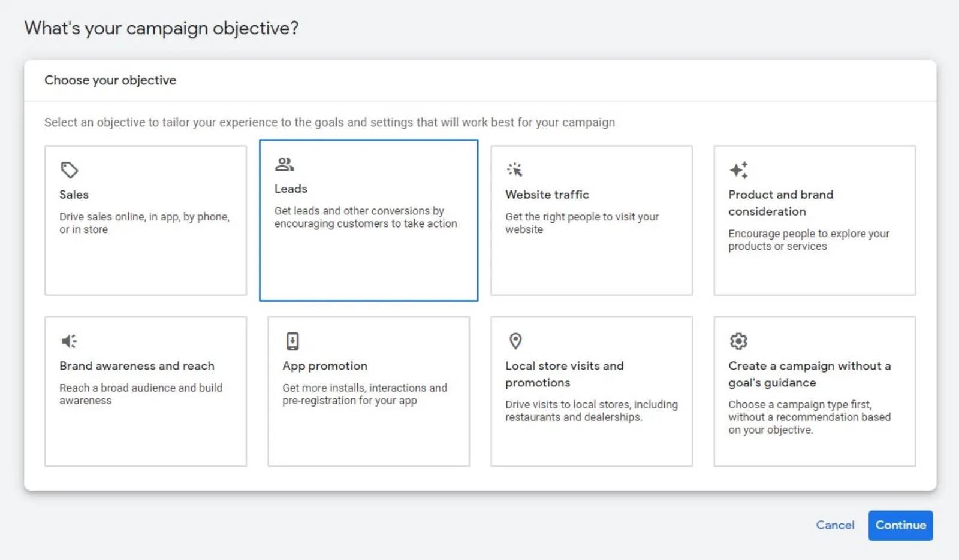Click the 'What's your campaign objective?' page title

click(161, 28)
